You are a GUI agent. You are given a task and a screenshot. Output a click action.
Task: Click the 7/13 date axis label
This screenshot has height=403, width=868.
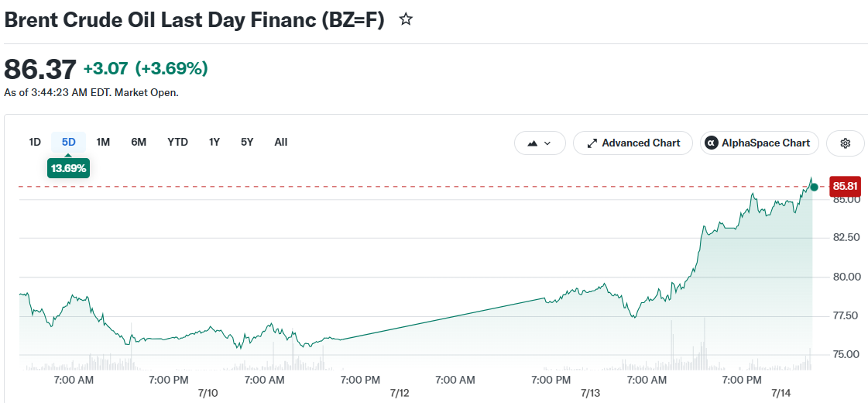(590, 393)
